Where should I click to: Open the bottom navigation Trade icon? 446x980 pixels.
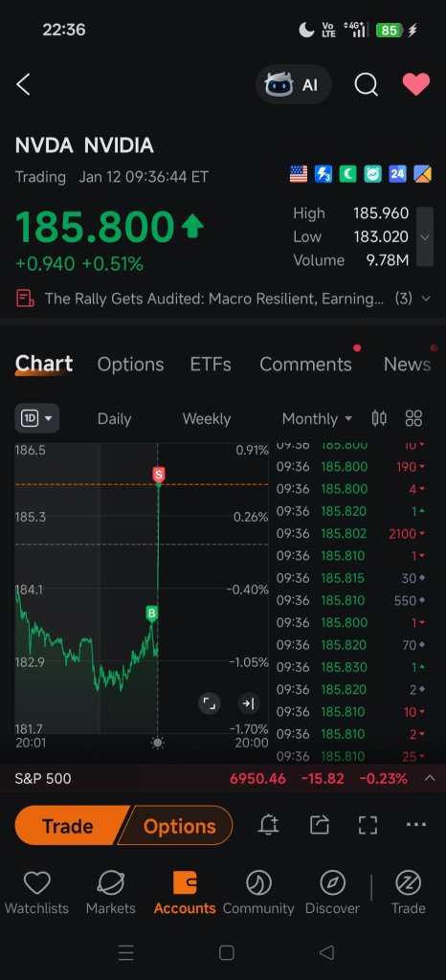tap(408, 893)
